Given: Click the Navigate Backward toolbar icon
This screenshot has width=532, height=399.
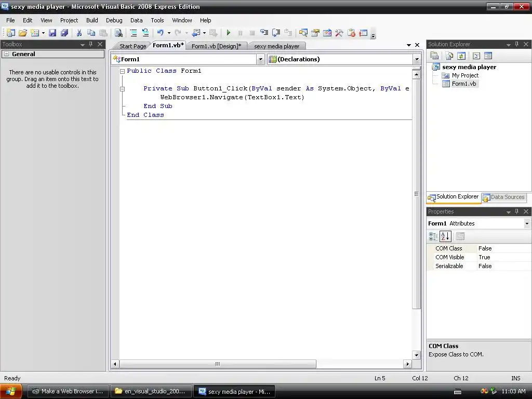Looking at the screenshot, I should (x=196, y=33).
